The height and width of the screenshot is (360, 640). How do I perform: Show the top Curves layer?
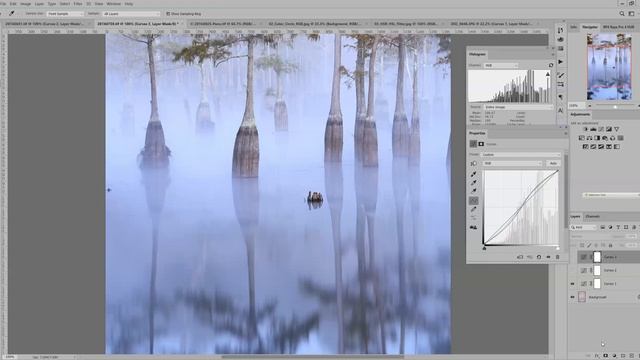572,257
